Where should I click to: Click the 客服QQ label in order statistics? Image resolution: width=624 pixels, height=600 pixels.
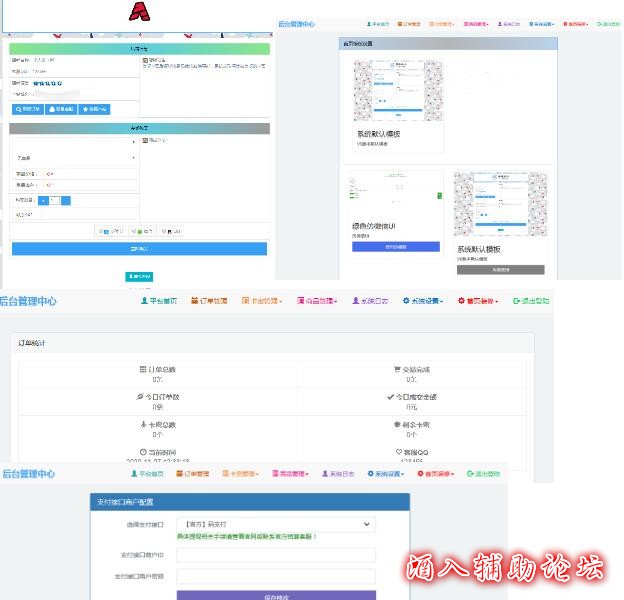(x=412, y=452)
